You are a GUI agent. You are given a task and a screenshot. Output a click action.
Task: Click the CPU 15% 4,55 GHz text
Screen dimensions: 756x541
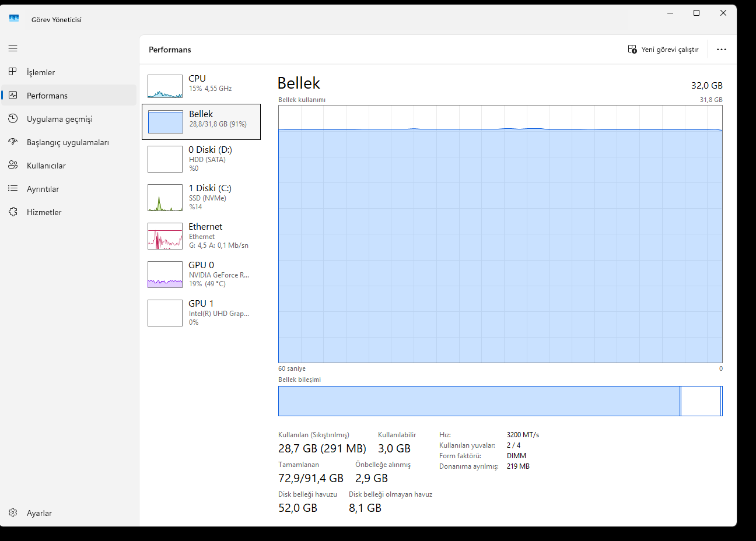[210, 89]
